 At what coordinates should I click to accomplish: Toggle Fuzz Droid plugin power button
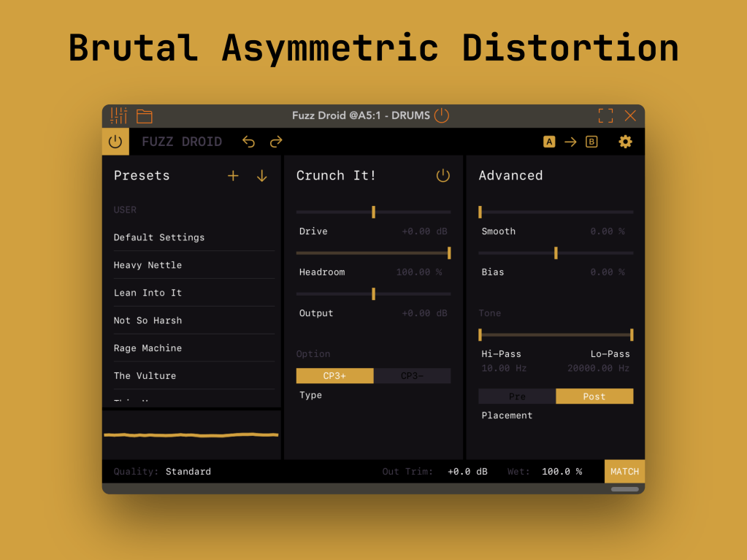pos(115,142)
